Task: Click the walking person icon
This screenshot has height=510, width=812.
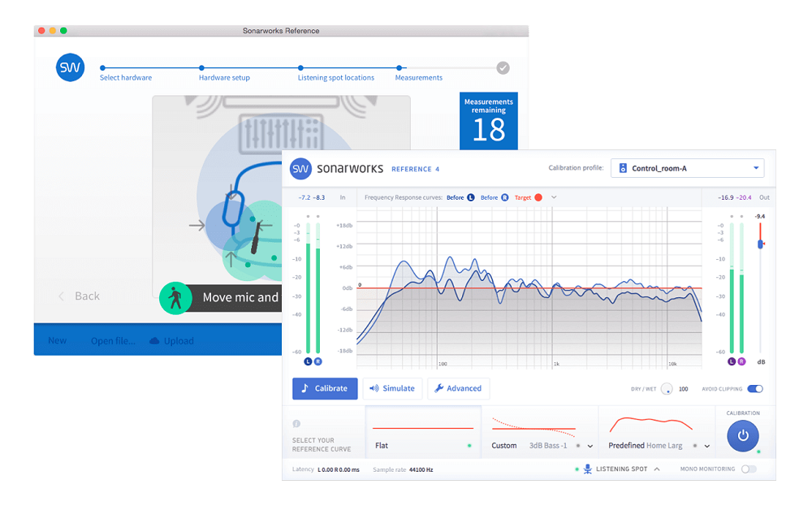Action: [175, 298]
